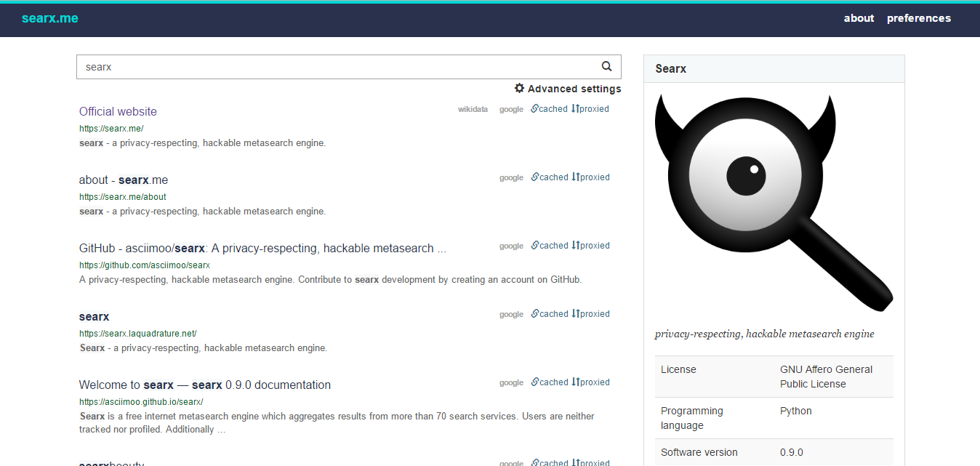980x466 pixels.
Task: Click cached link icon for searx.laquadrature.net result
Action: 535,313
